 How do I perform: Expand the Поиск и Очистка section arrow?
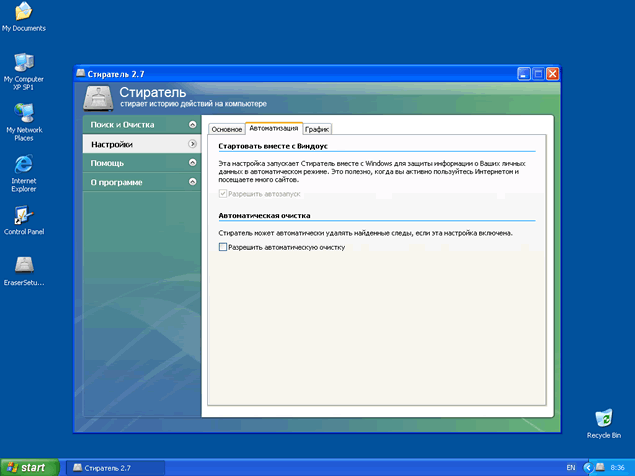[191, 125]
